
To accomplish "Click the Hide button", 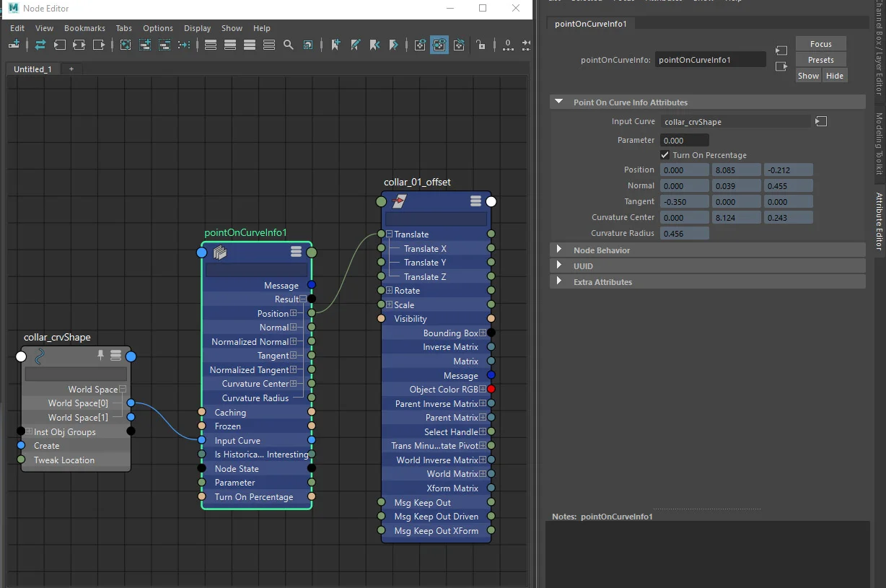I will pyautogui.click(x=834, y=76).
